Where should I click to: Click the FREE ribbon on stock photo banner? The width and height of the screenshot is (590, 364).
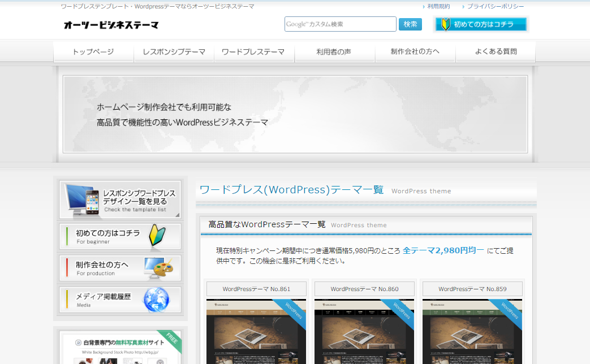(171, 340)
